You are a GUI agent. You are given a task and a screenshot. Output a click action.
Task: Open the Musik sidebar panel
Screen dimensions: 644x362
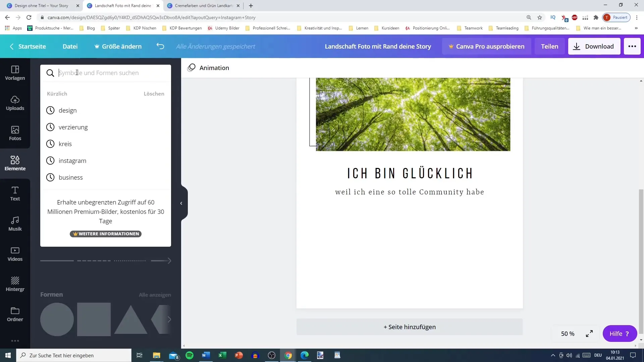click(15, 224)
